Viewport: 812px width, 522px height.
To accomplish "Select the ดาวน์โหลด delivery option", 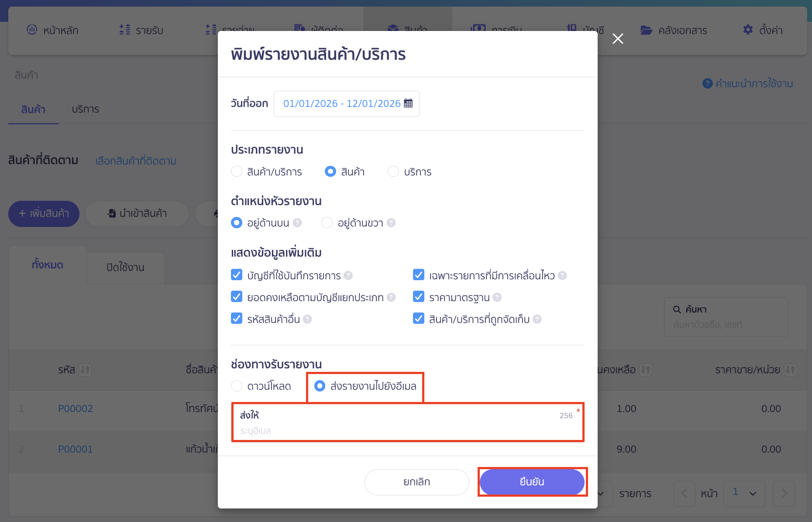I will click(237, 386).
